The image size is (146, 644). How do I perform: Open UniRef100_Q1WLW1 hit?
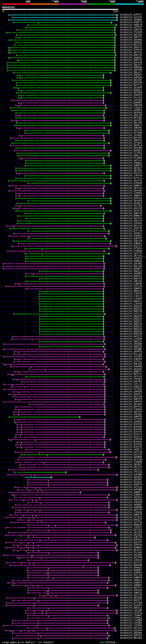(x=131, y=57)
